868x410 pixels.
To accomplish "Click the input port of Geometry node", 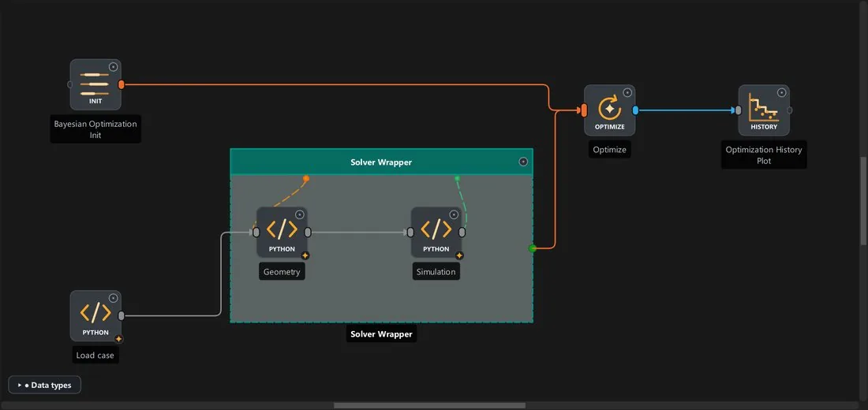I will tap(256, 233).
